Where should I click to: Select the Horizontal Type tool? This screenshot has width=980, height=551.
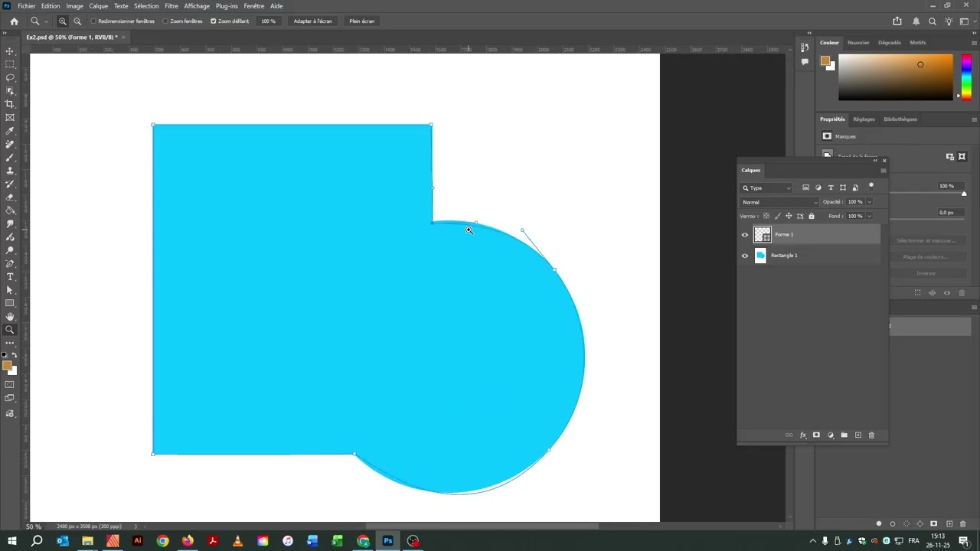click(x=10, y=276)
